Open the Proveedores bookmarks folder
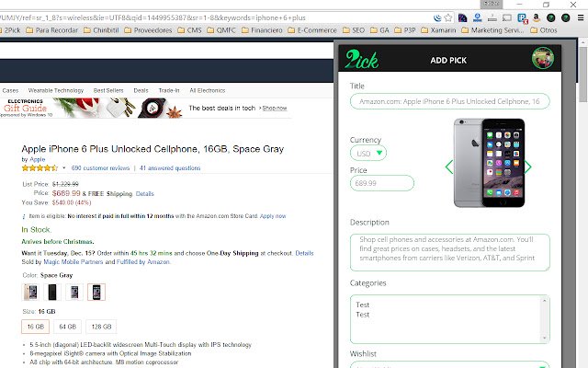Viewport: 588px width, 368px height. pyautogui.click(x=148, y=30)
